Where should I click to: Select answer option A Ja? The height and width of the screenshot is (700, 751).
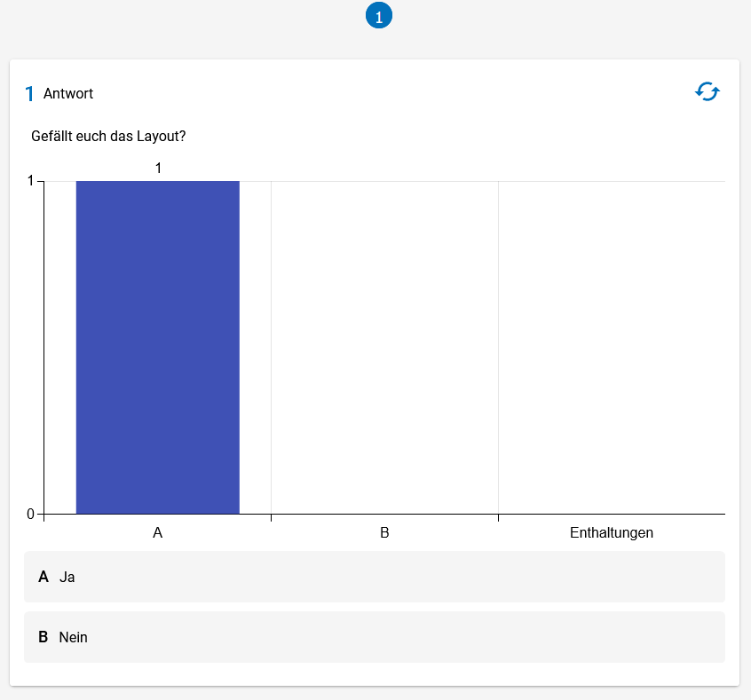pyautogui.click(x=375, y=577)
